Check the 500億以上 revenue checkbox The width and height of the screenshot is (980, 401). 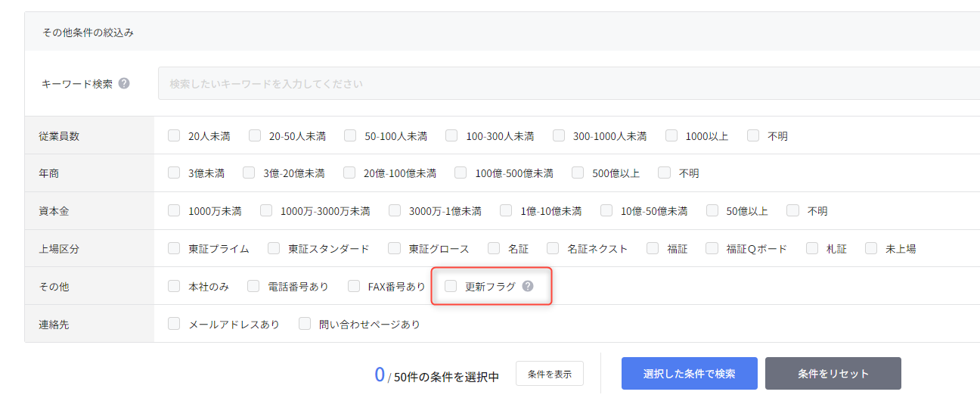578,173
